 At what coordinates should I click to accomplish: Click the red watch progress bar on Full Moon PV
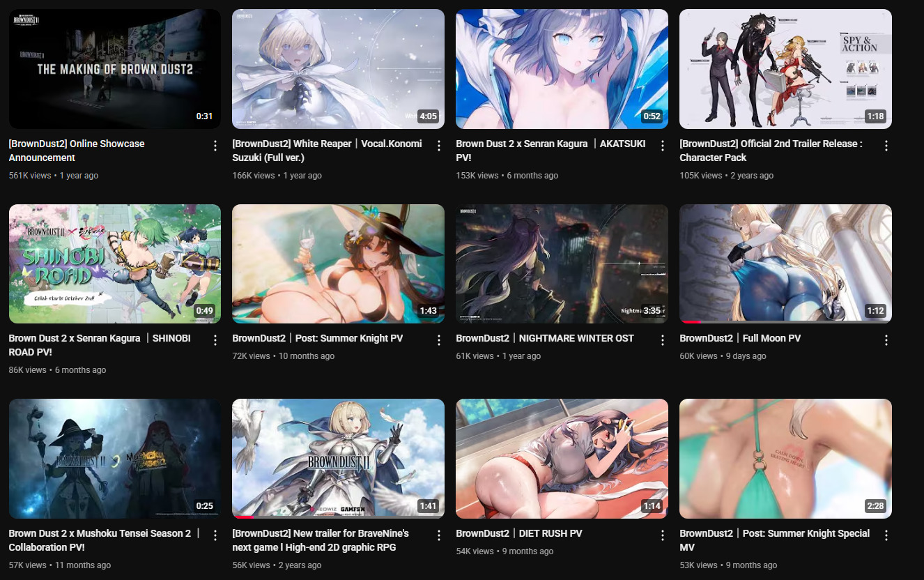point(691,321)
